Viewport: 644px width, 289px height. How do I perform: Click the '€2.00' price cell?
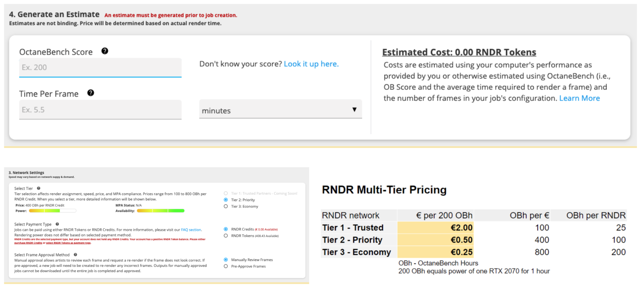436,228
